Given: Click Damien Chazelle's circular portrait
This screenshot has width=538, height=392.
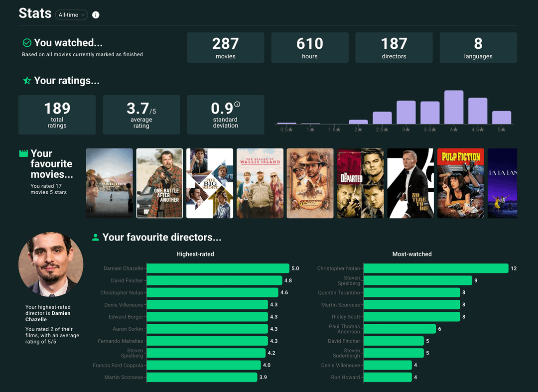Looking at the screenshot, I should pos(51,264).
